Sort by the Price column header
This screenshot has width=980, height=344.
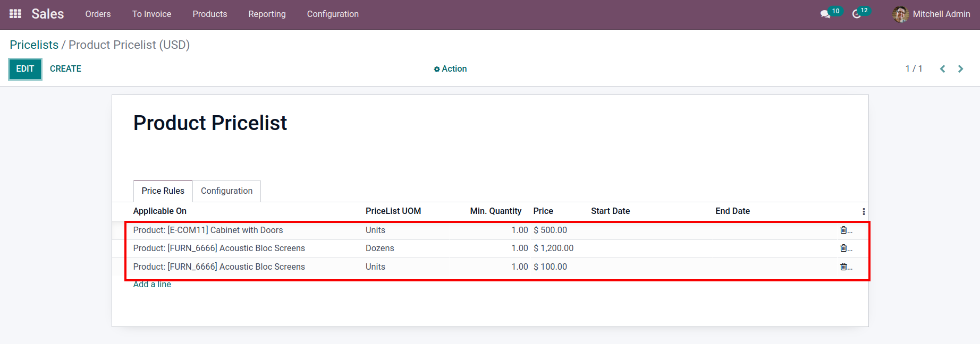point(543,211)
